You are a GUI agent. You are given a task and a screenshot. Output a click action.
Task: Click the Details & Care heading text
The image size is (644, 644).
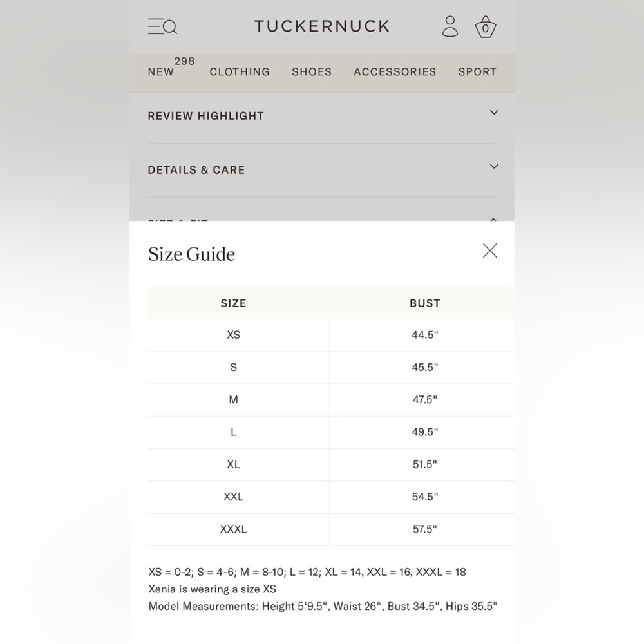196,170
